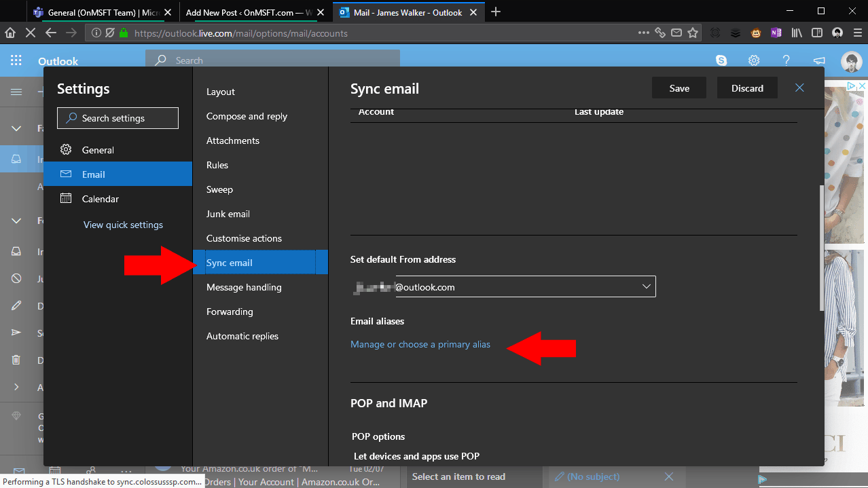Open View quick settings link
The image size is (868, 488).
pos(123,225)
